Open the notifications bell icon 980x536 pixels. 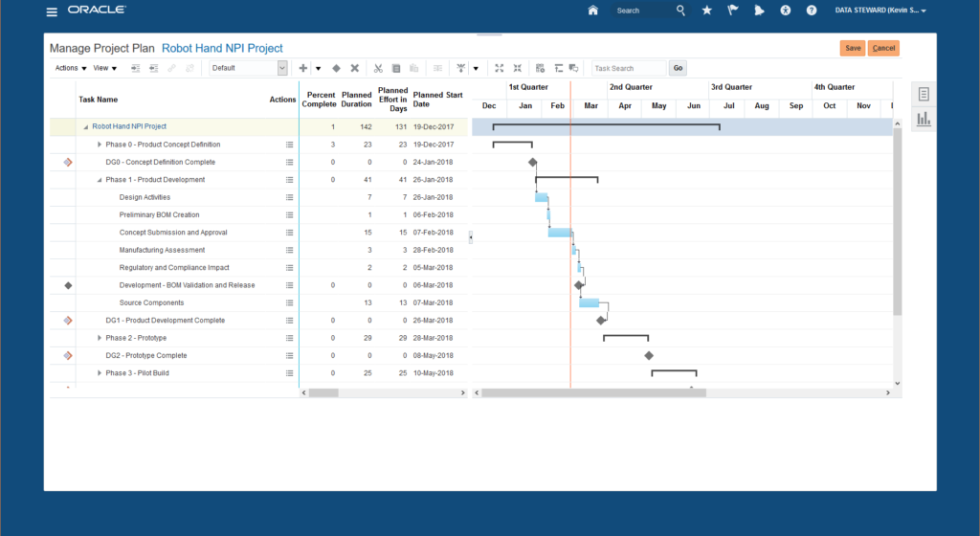click(x=759, y=11)
